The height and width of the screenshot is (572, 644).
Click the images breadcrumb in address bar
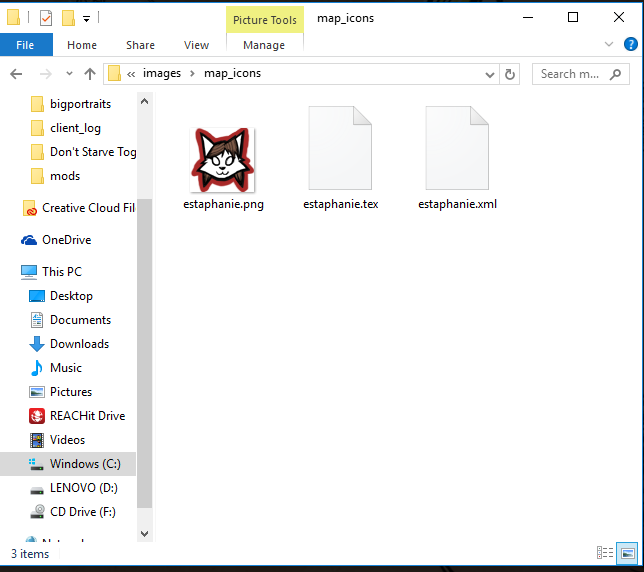click(162, 74)
